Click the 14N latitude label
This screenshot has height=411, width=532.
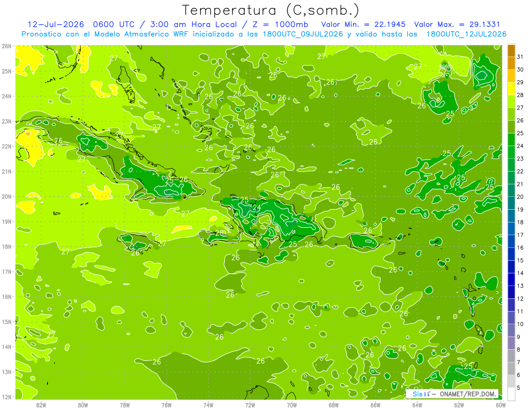click(x=6, y=347)
